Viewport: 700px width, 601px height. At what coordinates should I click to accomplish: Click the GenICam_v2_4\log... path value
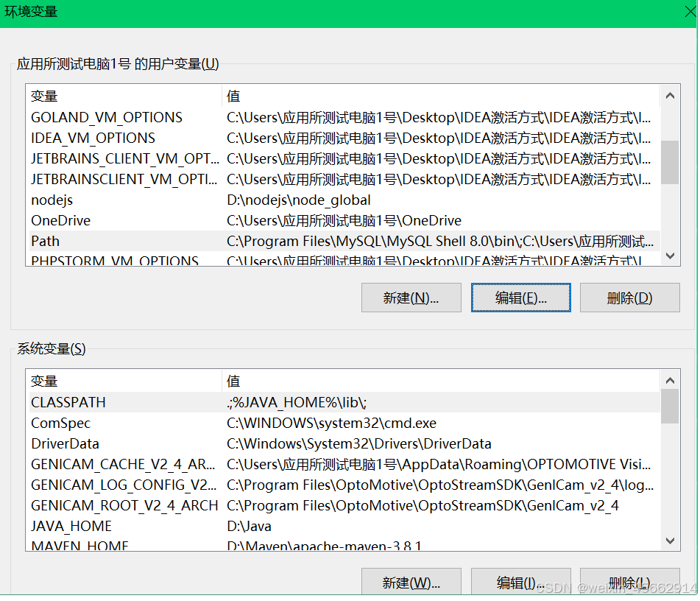[439, 485]
